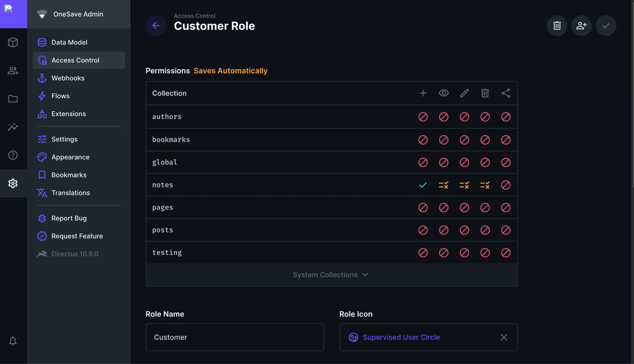Image resolution: width=634 pixels, height=364 pixels.
Task: Clear the selected Supervised User Circle icon
Action: pos(504,337)
